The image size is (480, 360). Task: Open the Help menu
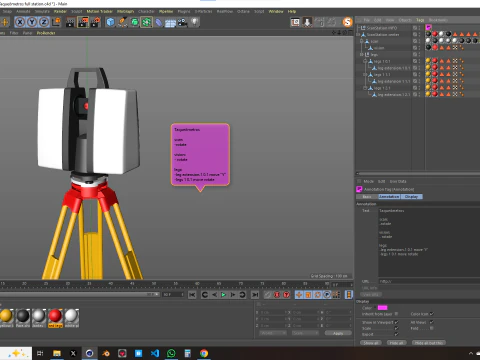point(292,11)
